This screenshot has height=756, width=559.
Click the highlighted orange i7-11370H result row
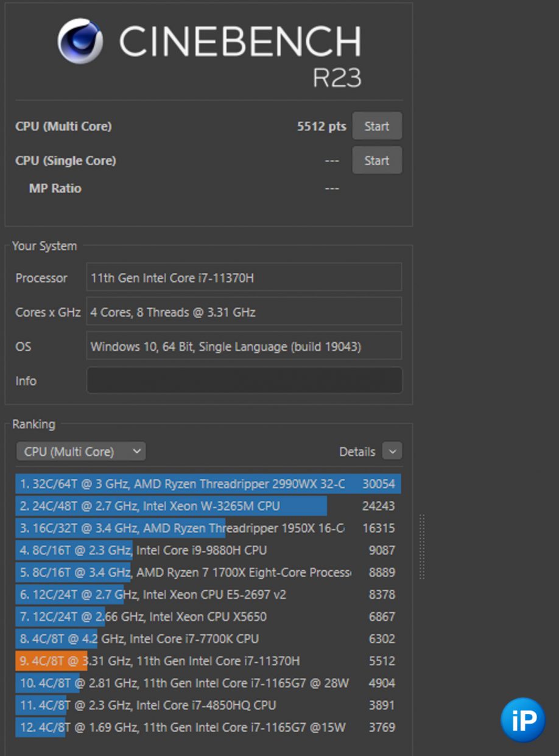(x=207, y=661)
